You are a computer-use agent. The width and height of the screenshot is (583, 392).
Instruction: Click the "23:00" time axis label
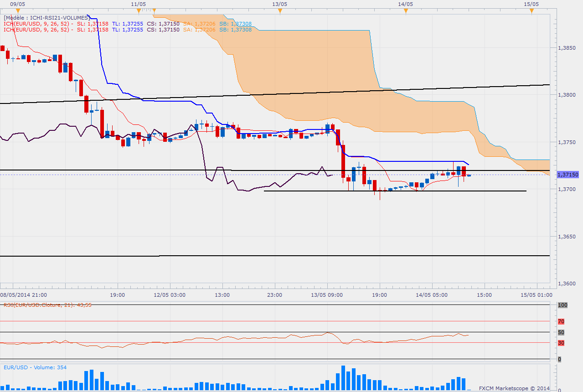pyautogui.click(x=275, y=295)
